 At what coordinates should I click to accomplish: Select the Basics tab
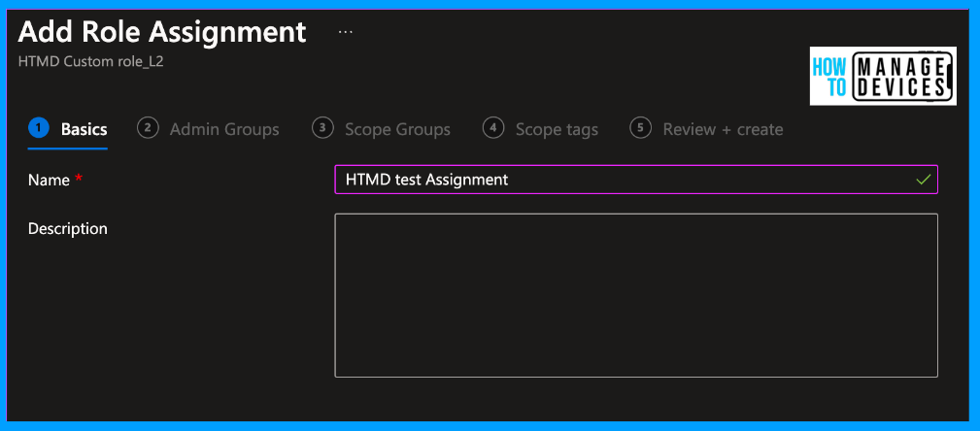click(x=68, y=129)
